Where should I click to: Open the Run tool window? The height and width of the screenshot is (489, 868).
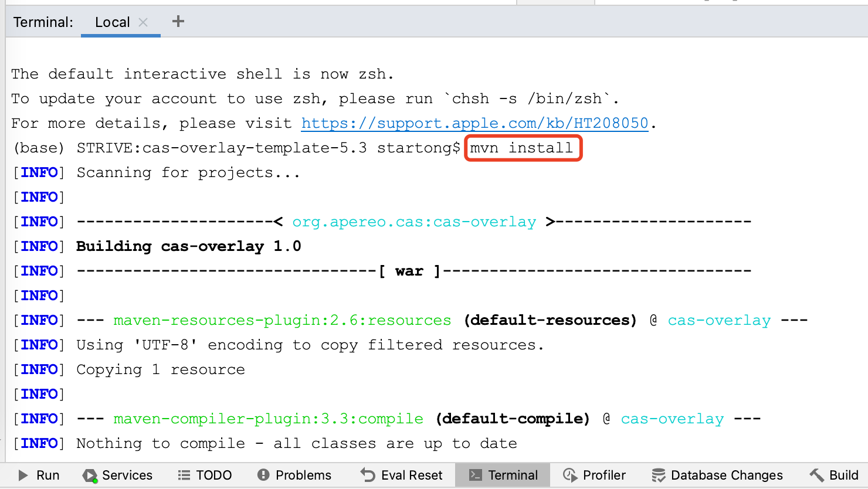[39, 475]
